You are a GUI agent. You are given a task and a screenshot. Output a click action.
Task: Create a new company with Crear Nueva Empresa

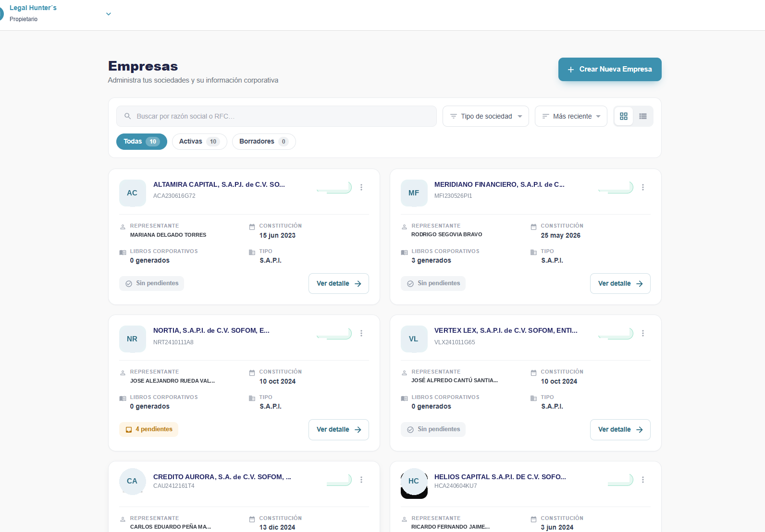click(x=610, y=69)
